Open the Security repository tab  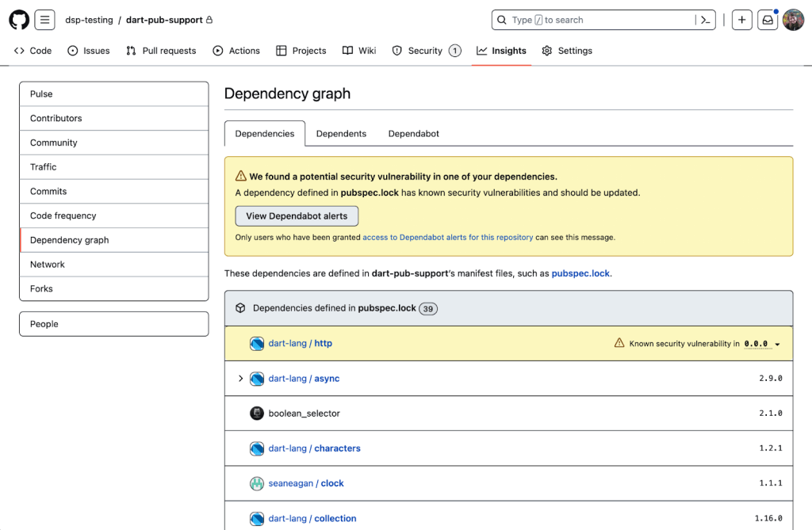pos(425,51)
